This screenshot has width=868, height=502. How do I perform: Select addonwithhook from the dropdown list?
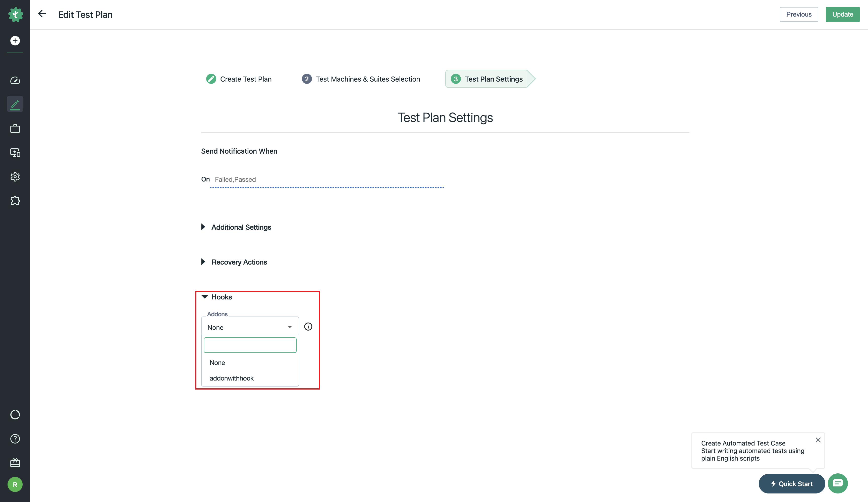tap(232, 378)
